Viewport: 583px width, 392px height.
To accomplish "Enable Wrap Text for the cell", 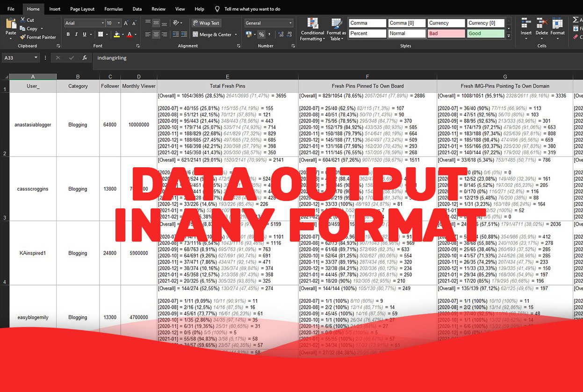I will point(207,22).
